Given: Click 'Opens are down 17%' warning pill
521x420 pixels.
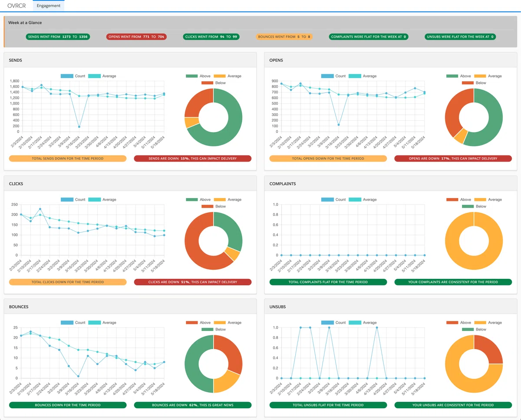Looking at the screenshot, I should point(453,159).
